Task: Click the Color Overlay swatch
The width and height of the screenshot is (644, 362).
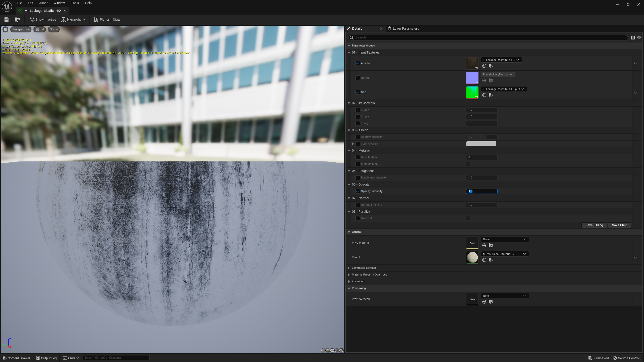Action: [481, 144]
